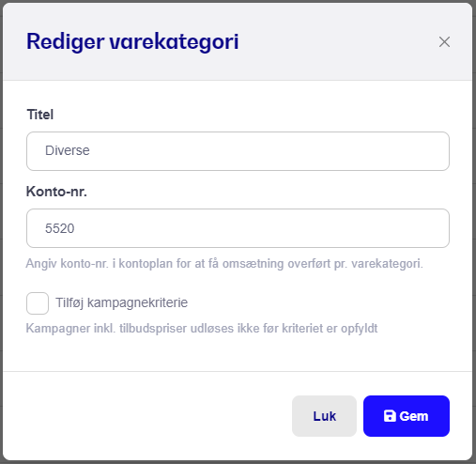
Task: Click the Tilføj kampagnekriterie label text
Action: [121, 302]
